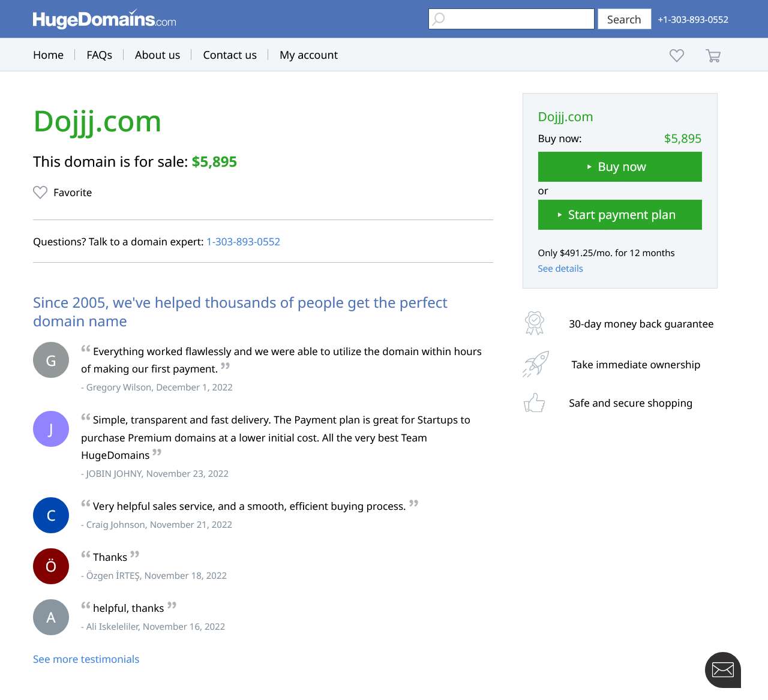Click 'Gregory Wilson, December 1, 2022' attribution
Screen dimensions: 768x700
pos(159,387)
